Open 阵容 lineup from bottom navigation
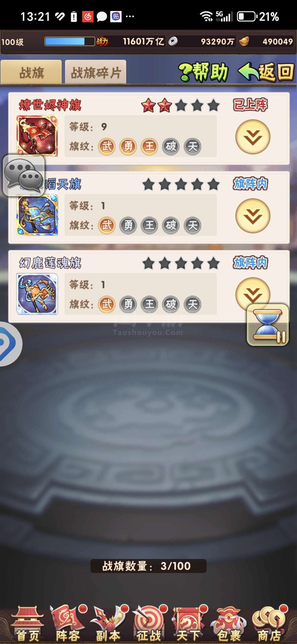This screenshot has width=297, height=644. 68,624
